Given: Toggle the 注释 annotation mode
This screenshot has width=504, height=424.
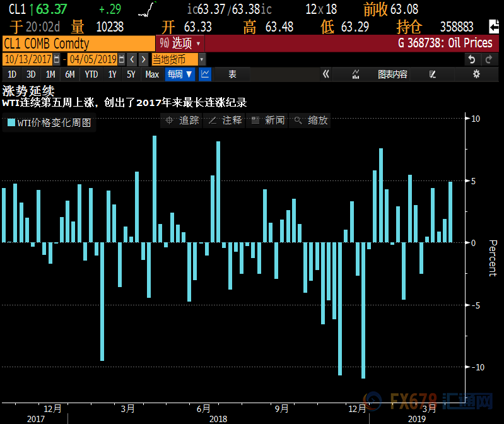Looking at the screenshot, I should (x=225, y=120).
